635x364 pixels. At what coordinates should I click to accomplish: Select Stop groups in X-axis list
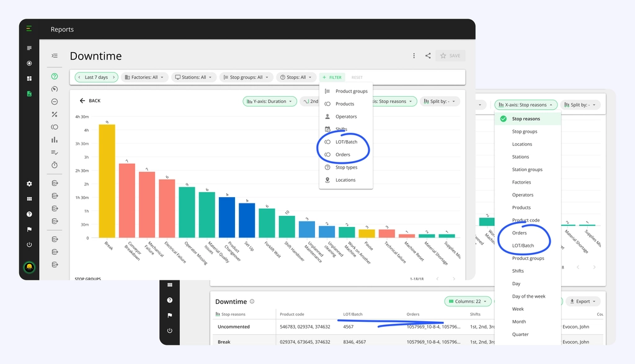(x=528, y=131)
